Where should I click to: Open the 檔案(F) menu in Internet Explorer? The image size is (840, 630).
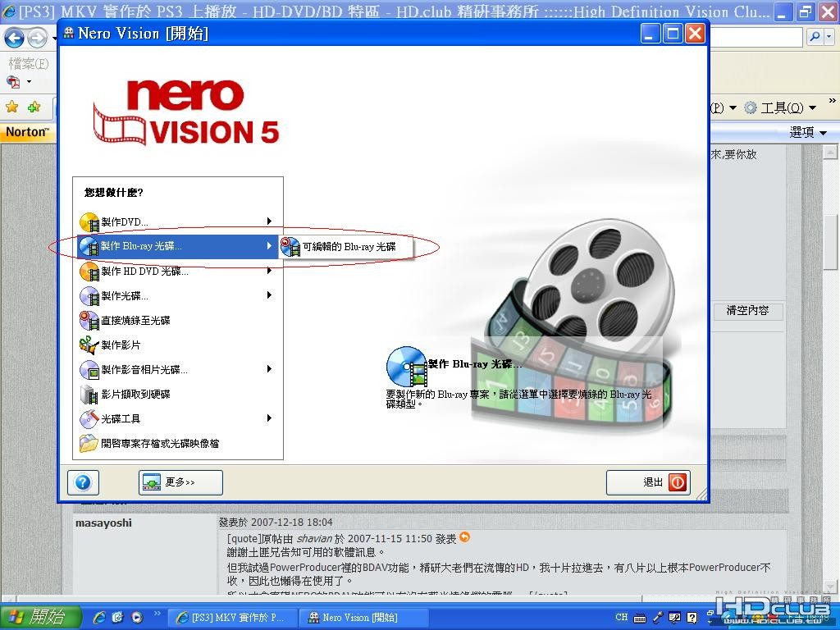pyautogui.click(x=29, y=64)
